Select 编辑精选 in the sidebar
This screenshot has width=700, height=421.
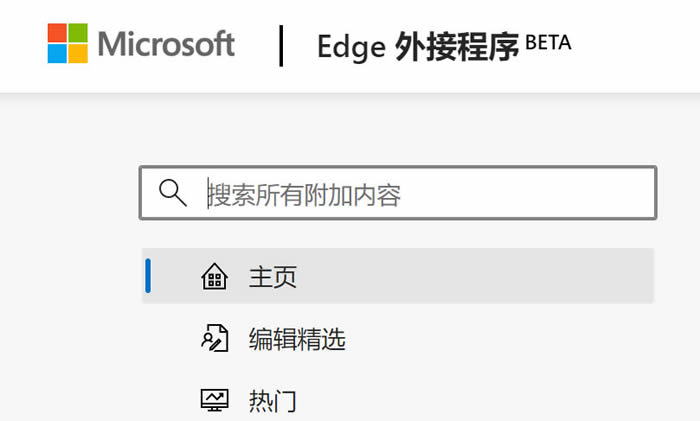pos(297,340)
